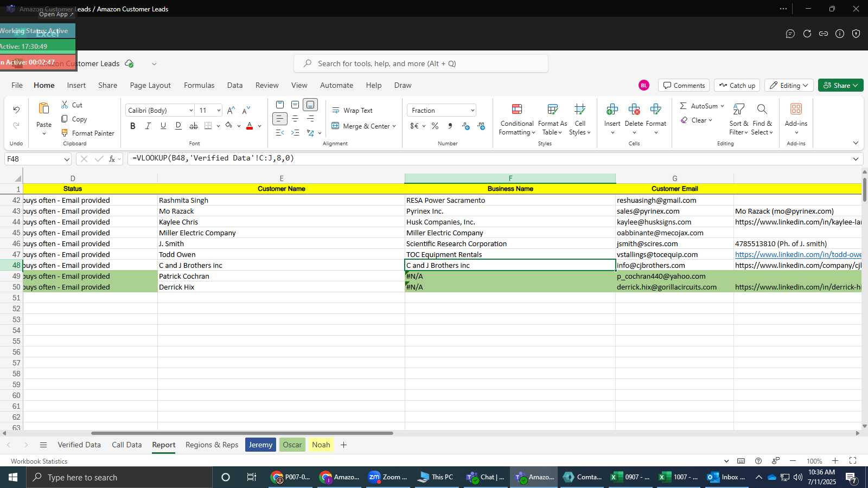
Task: Open the Add-ins gallery
Action: tap(796, 119)
